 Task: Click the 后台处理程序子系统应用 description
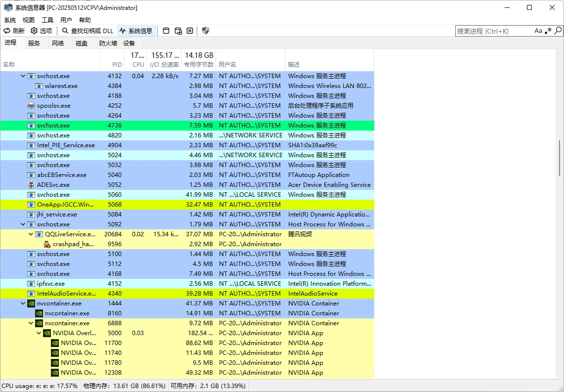click(320, 106)
